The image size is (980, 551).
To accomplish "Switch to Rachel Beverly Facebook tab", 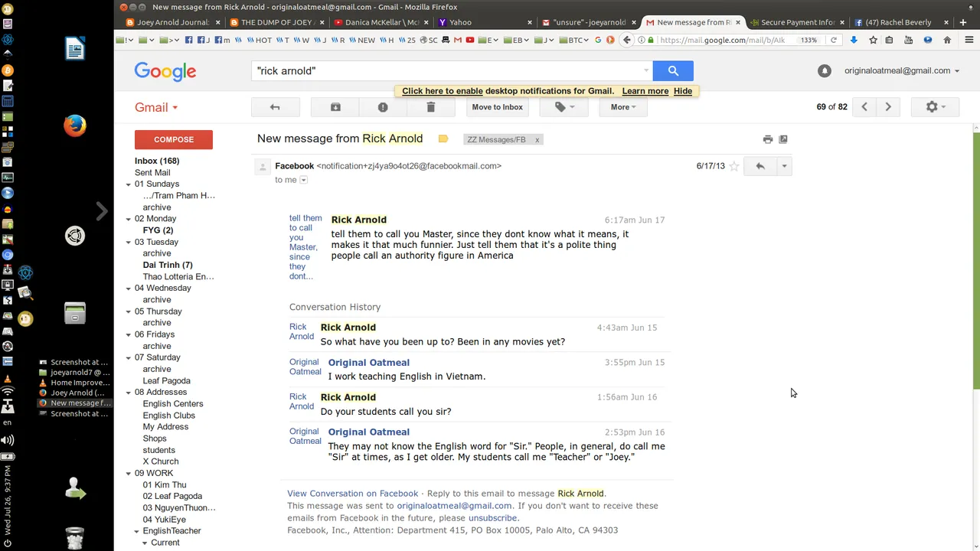I will 902,22.
